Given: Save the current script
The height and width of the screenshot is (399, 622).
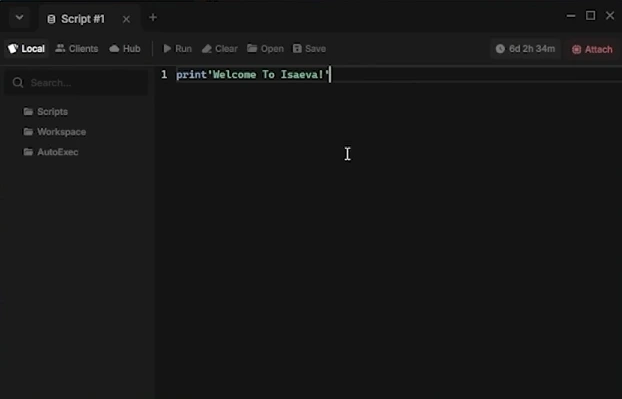Looking at the screenshot, I should [309, 48].
